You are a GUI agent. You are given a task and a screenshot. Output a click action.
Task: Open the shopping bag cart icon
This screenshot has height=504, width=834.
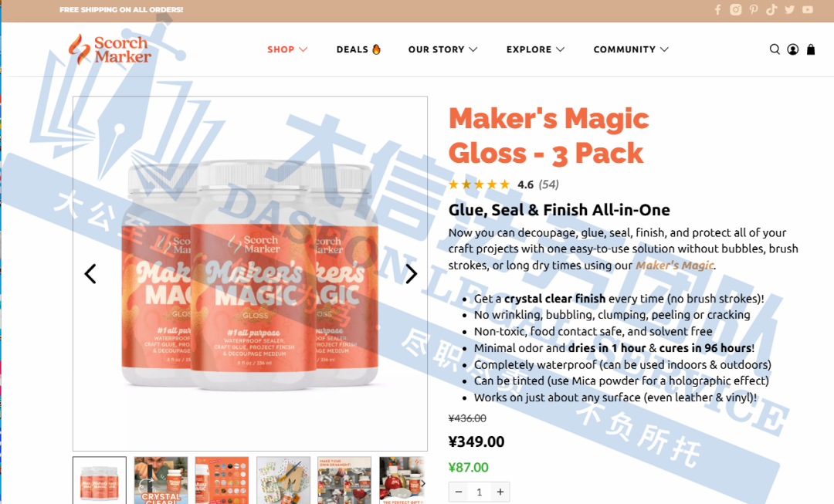811,49
